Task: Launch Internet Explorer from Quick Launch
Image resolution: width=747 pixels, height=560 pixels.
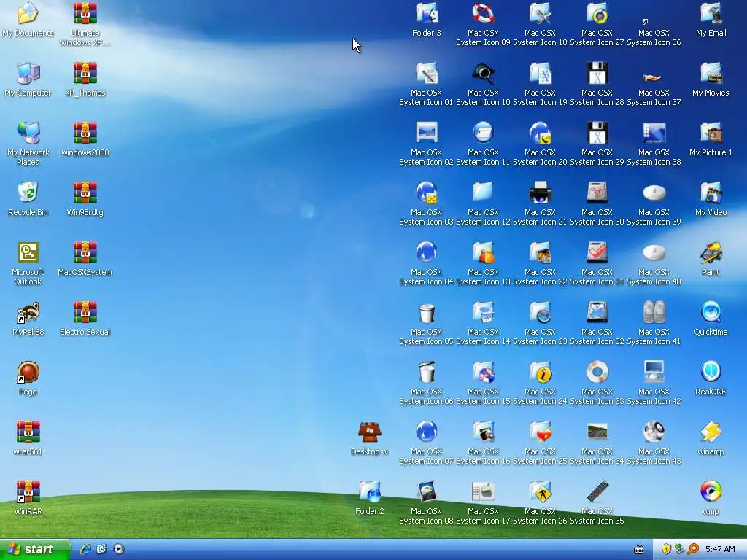Action: [85, 549]
